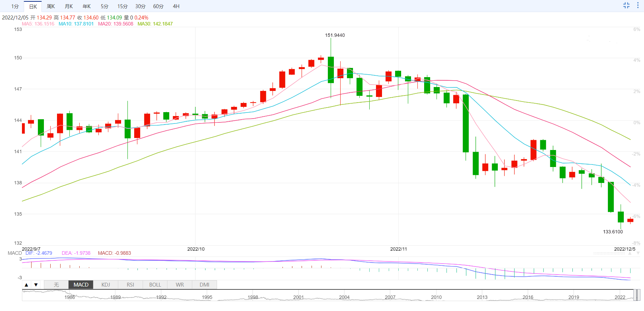The image size is (644, 311).
Task: Select the 60分 interval tab
Action: click(x=158, y=6)
